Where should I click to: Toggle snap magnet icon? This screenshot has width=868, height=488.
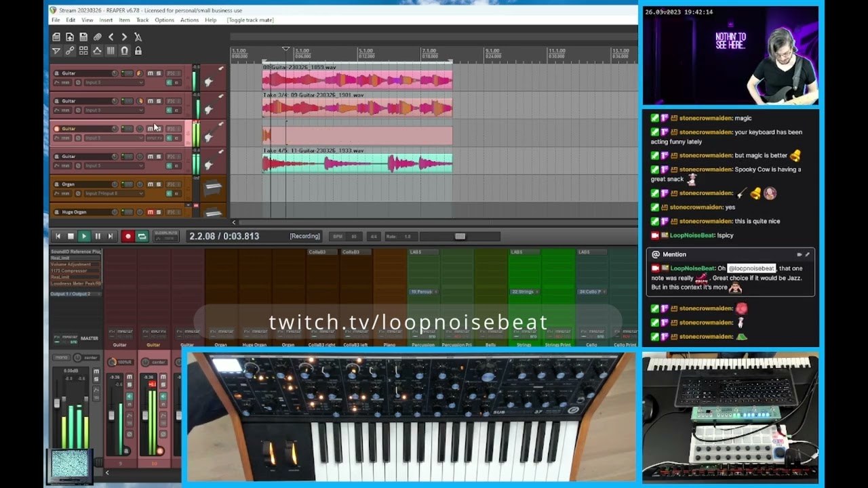tap(125, 51)
